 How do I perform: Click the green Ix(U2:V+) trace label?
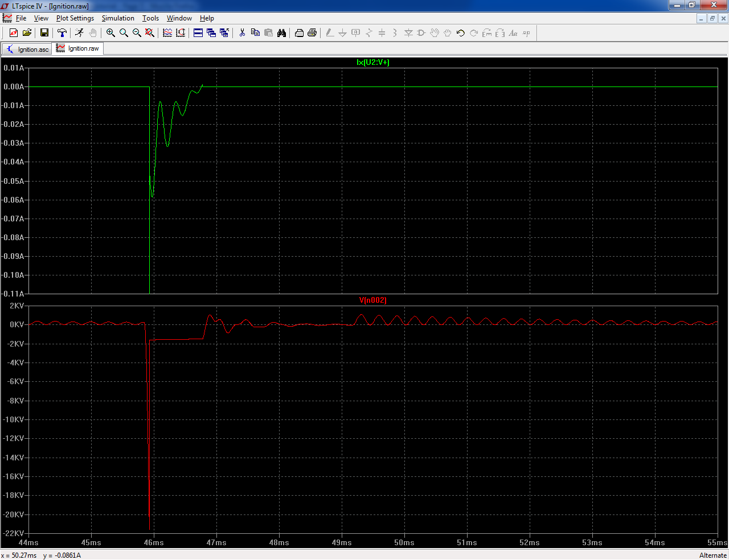point(373,62)
